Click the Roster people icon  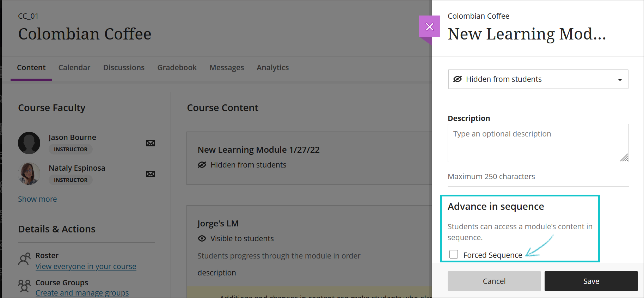coord(24,260)
